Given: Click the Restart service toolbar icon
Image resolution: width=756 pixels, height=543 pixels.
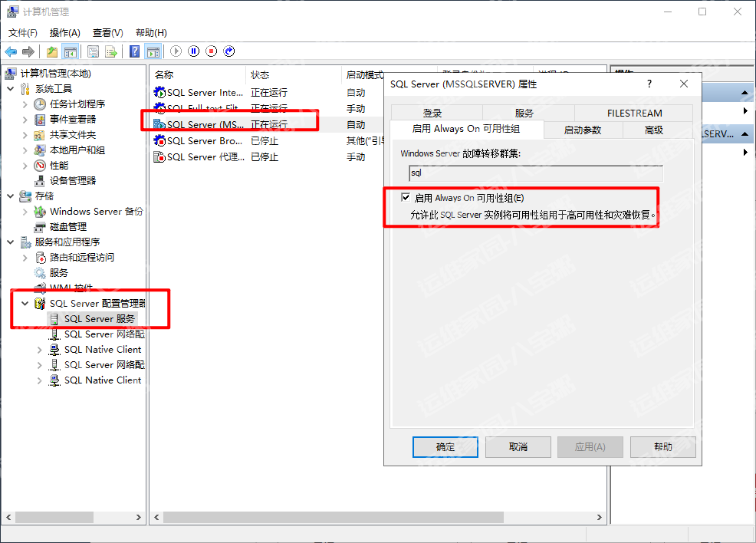Looking at the screenshot, I should click(x=228, y=51).
